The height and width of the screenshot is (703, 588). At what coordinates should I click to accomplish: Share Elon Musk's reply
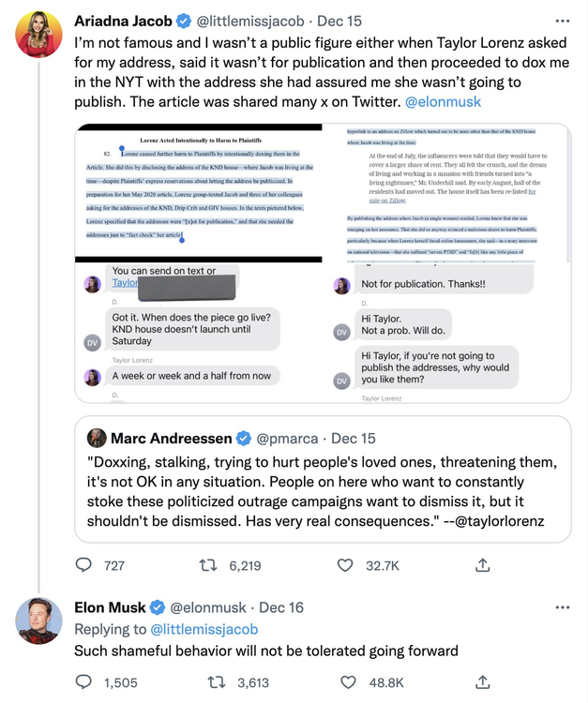point(482,682)
